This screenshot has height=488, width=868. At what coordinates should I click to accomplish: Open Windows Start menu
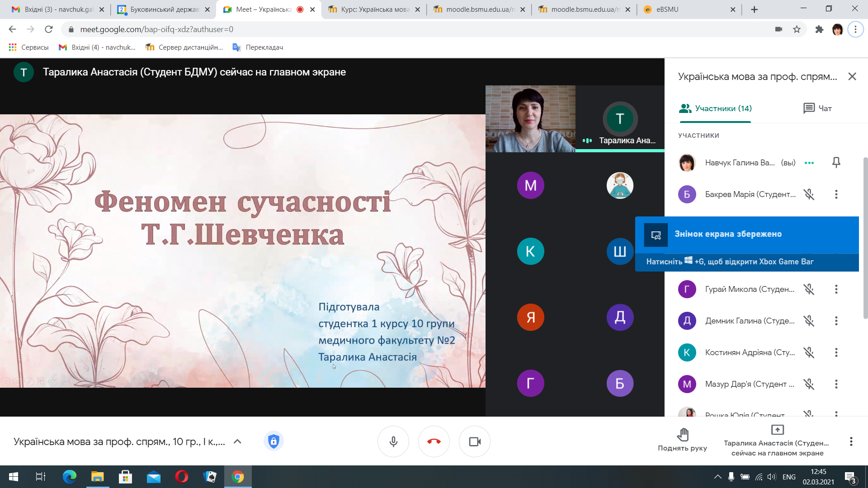[14, 477]
